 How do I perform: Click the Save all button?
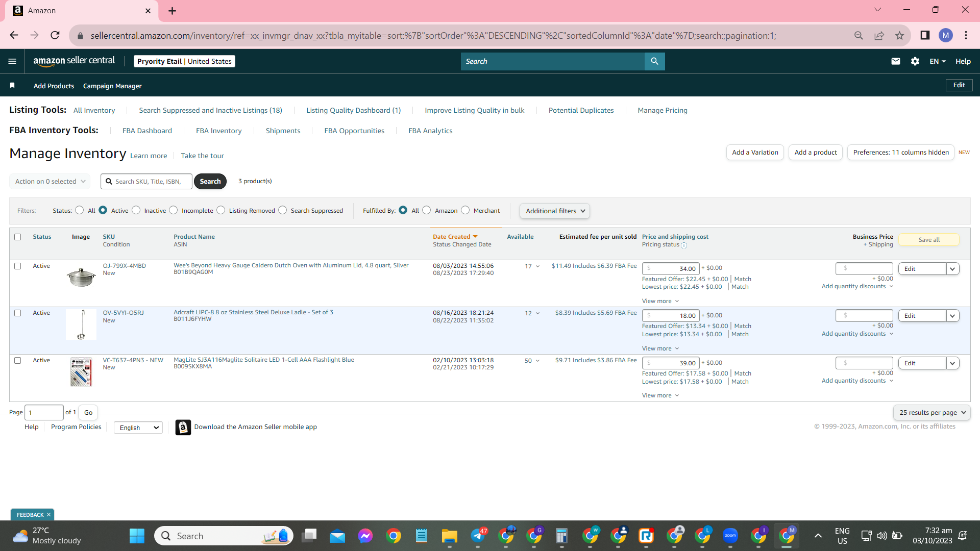point(929,240)
